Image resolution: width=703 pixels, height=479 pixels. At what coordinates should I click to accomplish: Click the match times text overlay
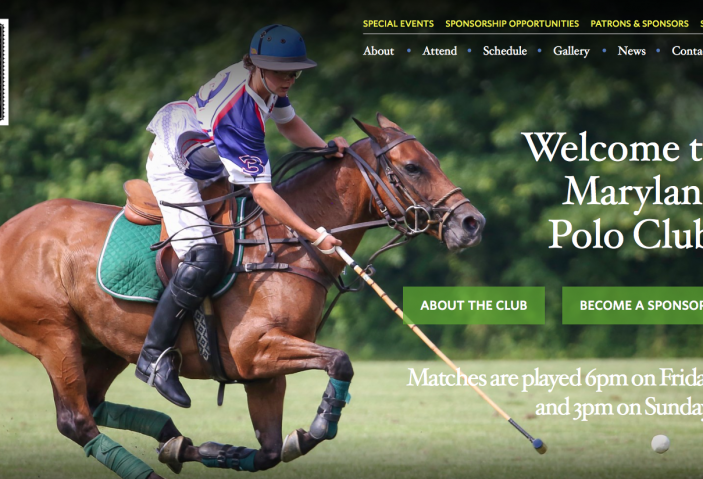click(x=555, y=392)
